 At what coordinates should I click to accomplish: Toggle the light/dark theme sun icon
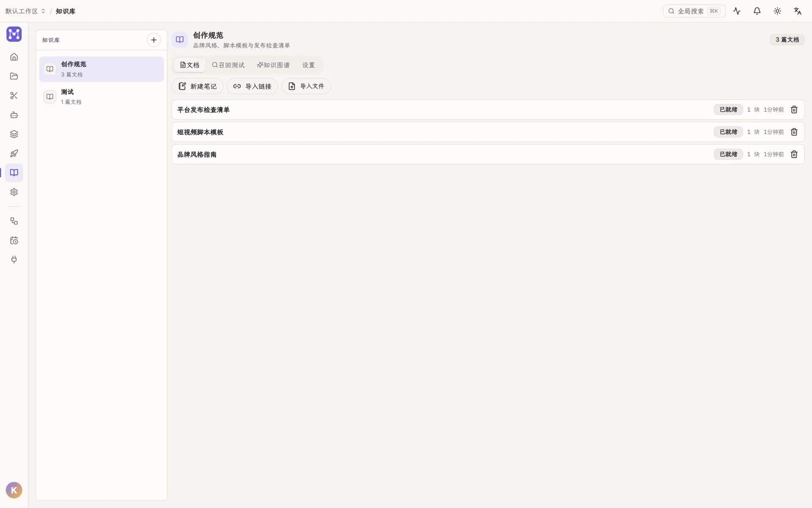[777, 11]
